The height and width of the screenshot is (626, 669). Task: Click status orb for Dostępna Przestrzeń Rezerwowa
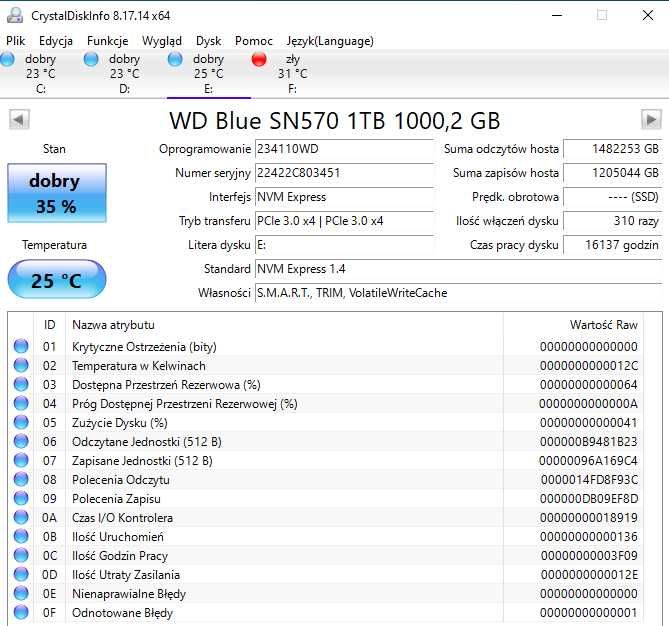[21, 384]
